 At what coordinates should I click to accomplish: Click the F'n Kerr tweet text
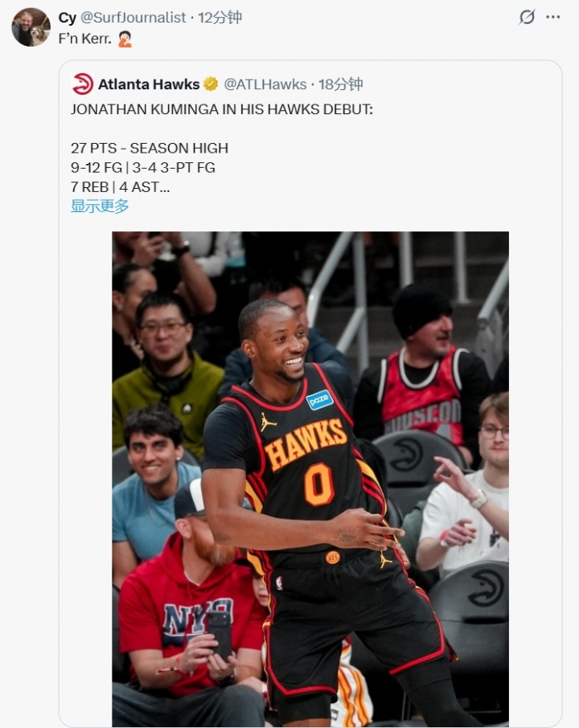[85, 39]
